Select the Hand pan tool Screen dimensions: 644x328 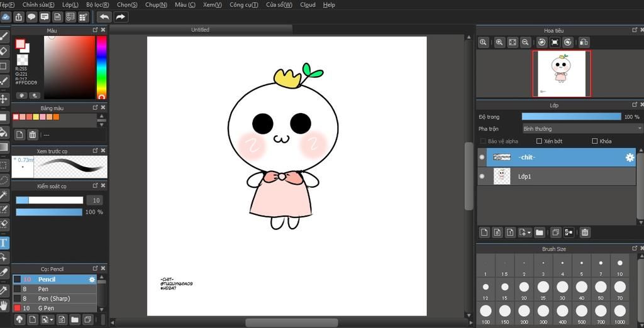point(4,305)
